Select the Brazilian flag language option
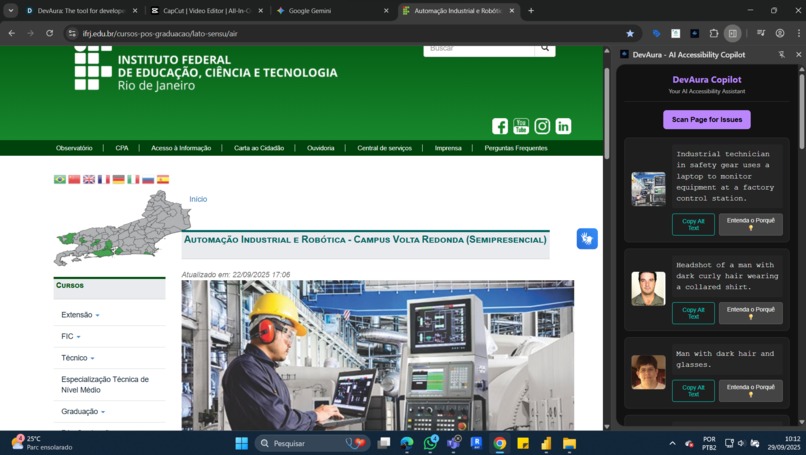This screenshot has height=455, width=806. 60,179
